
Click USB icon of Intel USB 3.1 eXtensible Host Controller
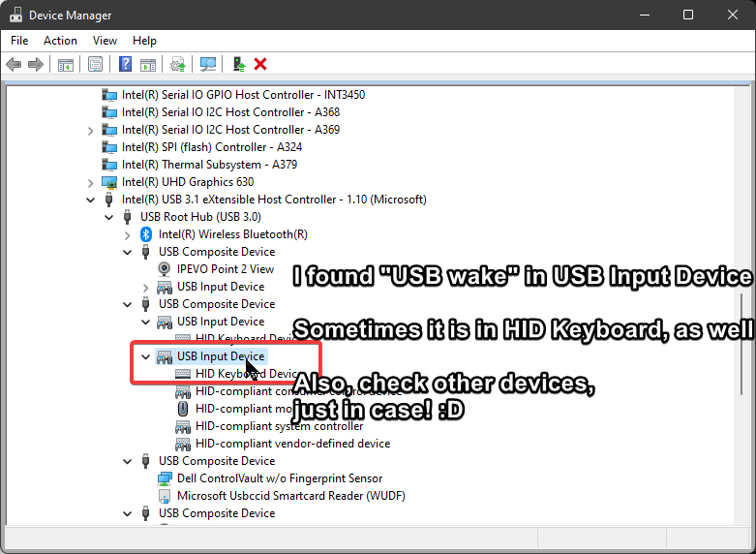coord(109,200)
